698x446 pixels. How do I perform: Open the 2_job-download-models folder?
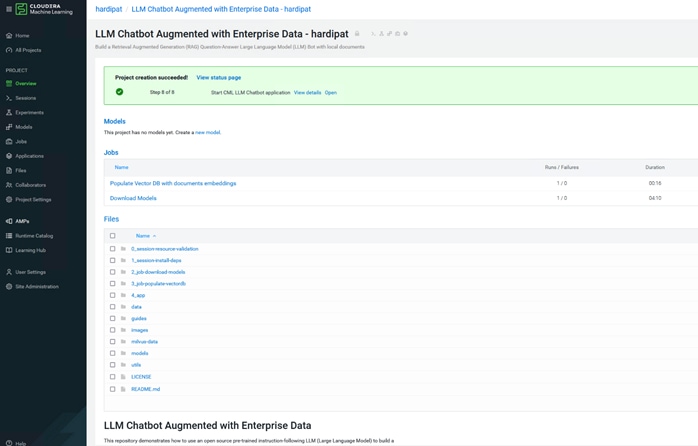pyautogui.click(x=158, y=272)
